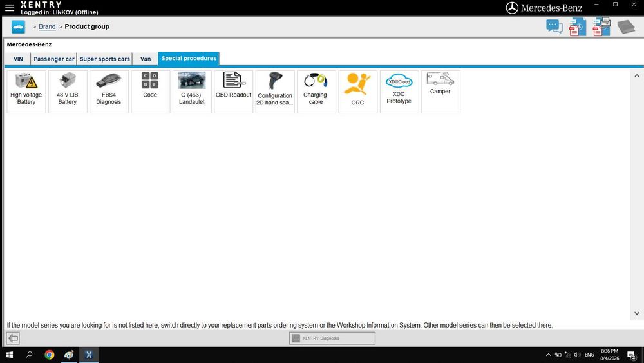Open the Charging cable tile
The image size is (644, 363).
click(x=316, y=92)
